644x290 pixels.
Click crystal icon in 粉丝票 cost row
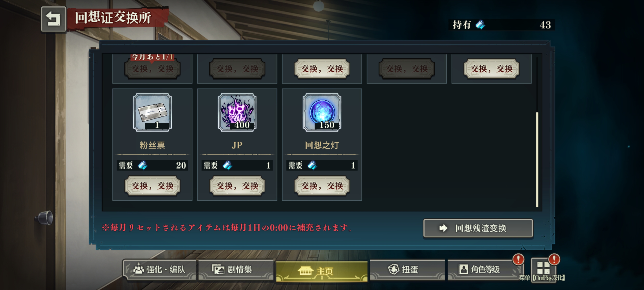tap(142, 165)
